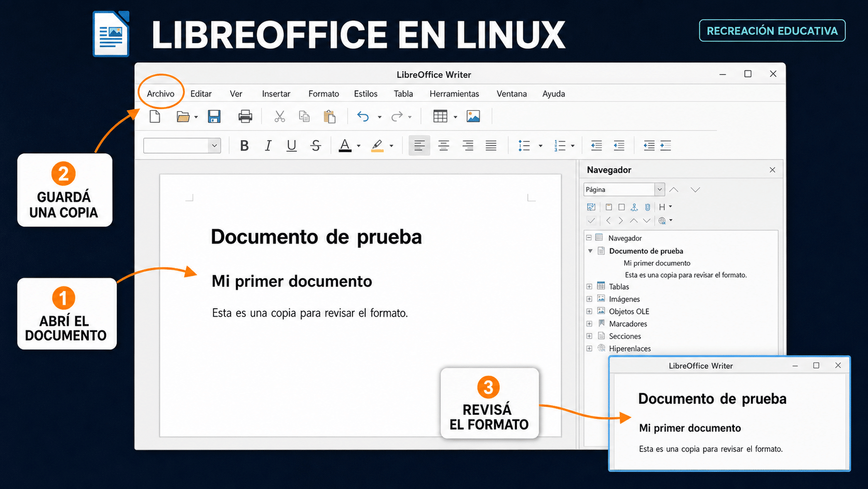Open the Archivo menu
Image resolution: width=868 pixels, height=489 pixels.
(x=160, y=94)
